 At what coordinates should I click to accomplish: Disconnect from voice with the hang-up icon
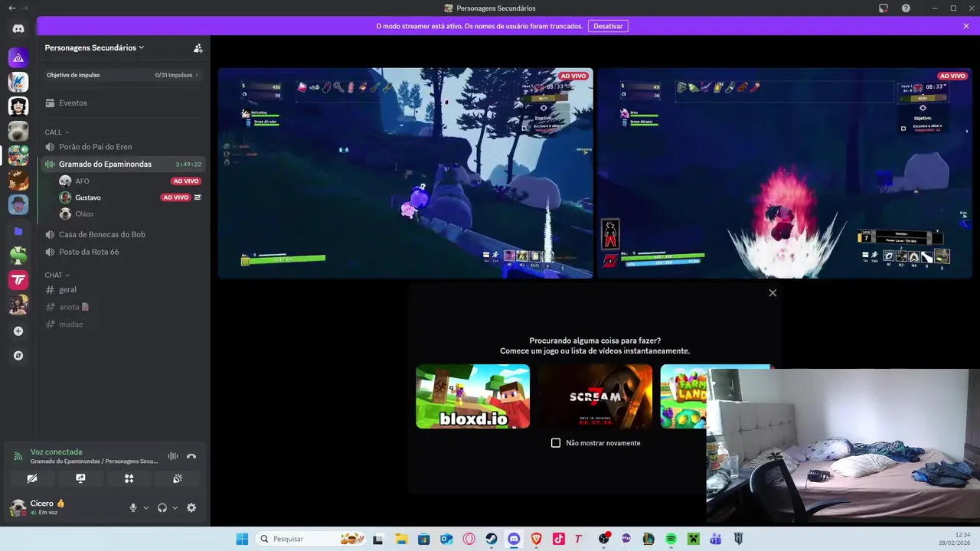[x=191, y=456]
